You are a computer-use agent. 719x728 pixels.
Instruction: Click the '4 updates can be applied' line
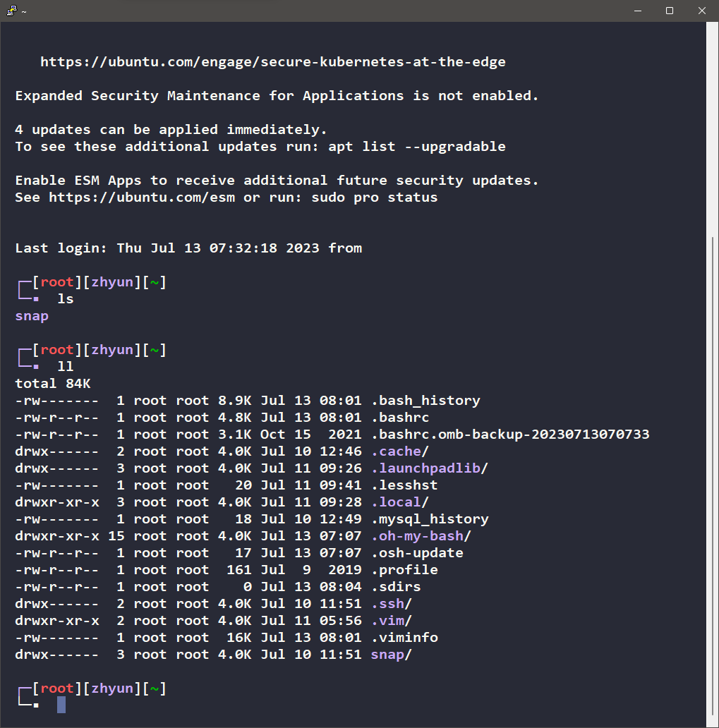tap(171, 130)
